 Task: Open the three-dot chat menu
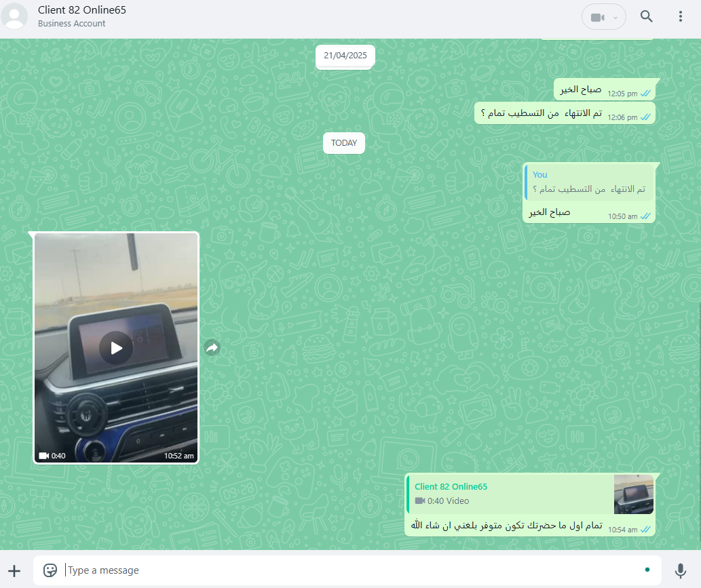[x=681, y=16]
